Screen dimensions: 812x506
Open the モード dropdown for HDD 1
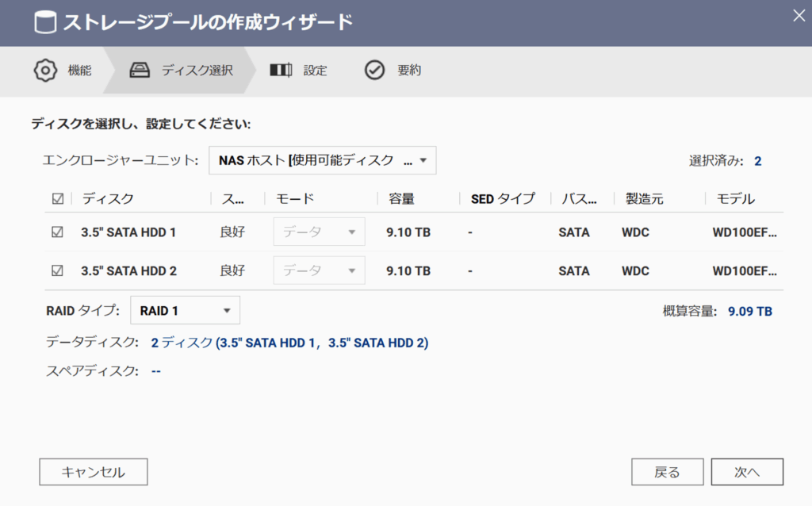(319, 232)
